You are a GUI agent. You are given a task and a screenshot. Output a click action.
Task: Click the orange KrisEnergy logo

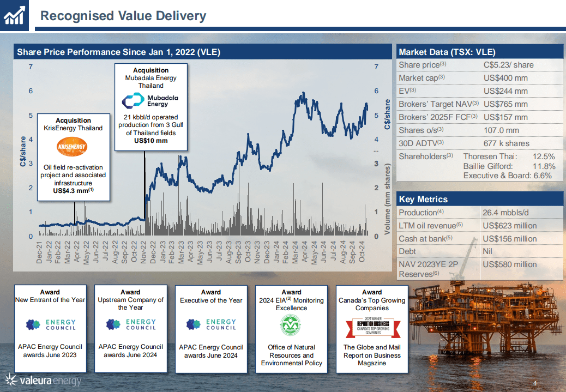coord(75,147)
